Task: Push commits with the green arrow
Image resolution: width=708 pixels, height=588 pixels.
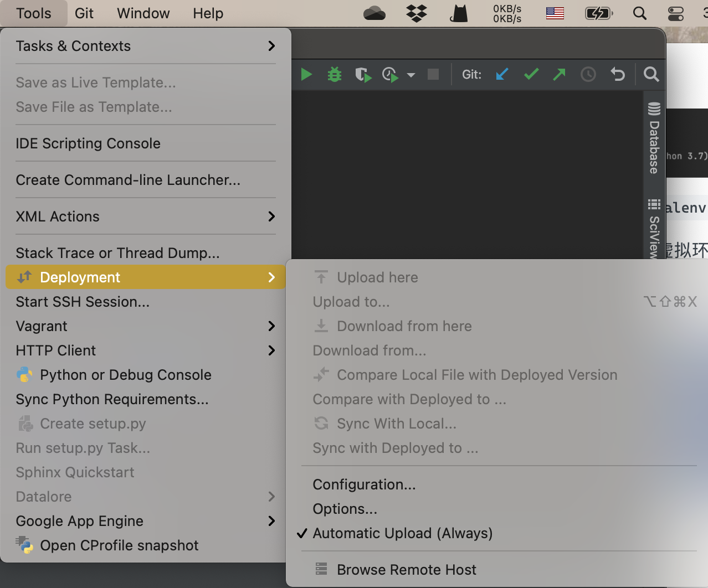Action: [560, 74]
